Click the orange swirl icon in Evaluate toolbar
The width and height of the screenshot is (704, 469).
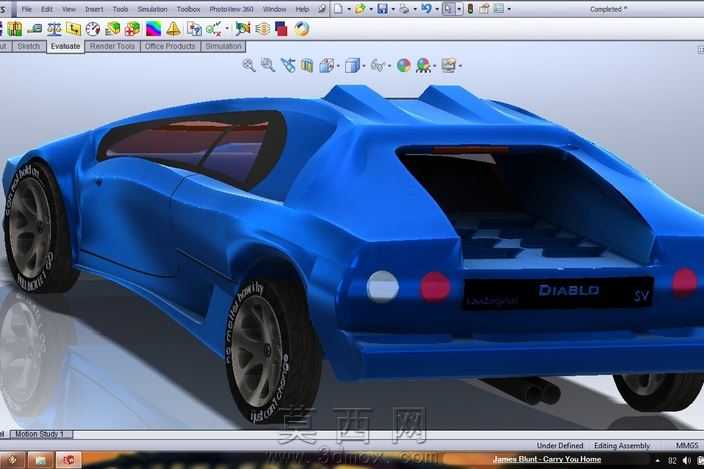point(302,29)
